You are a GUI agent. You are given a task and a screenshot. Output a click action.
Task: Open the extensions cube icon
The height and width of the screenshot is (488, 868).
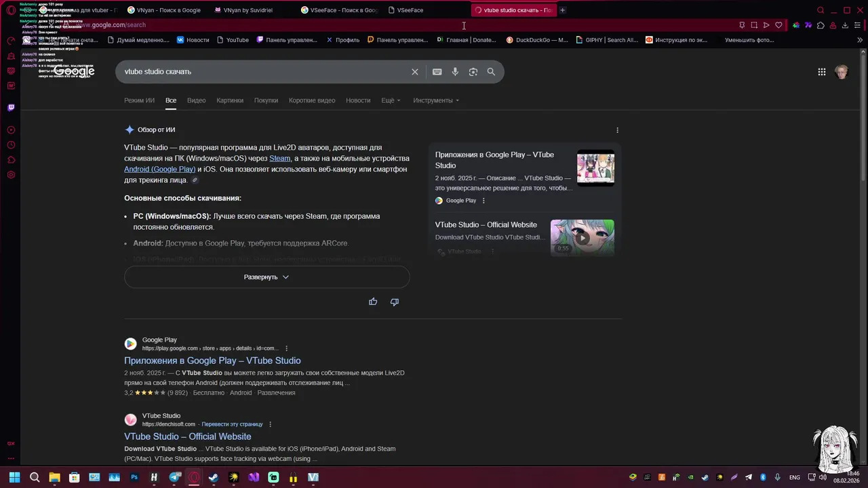[x=821, y=25]
